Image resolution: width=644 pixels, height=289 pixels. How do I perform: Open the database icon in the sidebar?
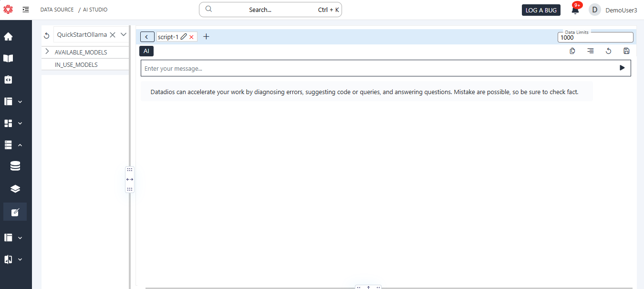[x=15, y=166]
